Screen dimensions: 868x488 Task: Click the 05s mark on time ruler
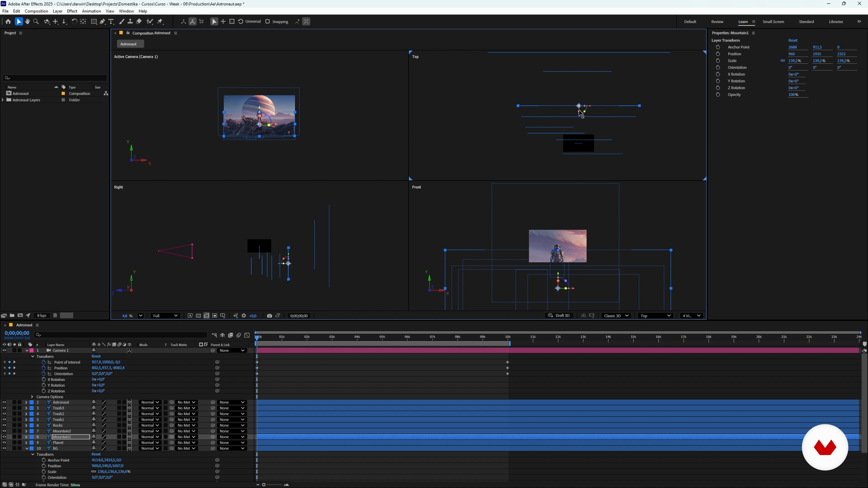click(382, 337)
